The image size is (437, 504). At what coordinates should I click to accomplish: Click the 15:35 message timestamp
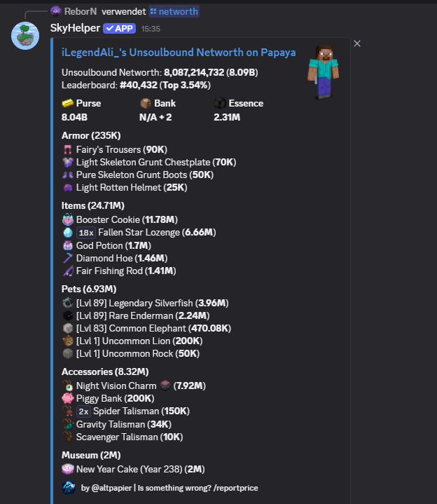coord(151,29)
